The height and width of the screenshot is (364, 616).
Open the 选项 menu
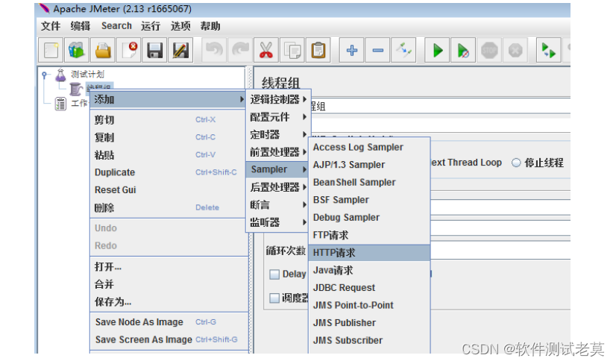click(x=180, y=26)
